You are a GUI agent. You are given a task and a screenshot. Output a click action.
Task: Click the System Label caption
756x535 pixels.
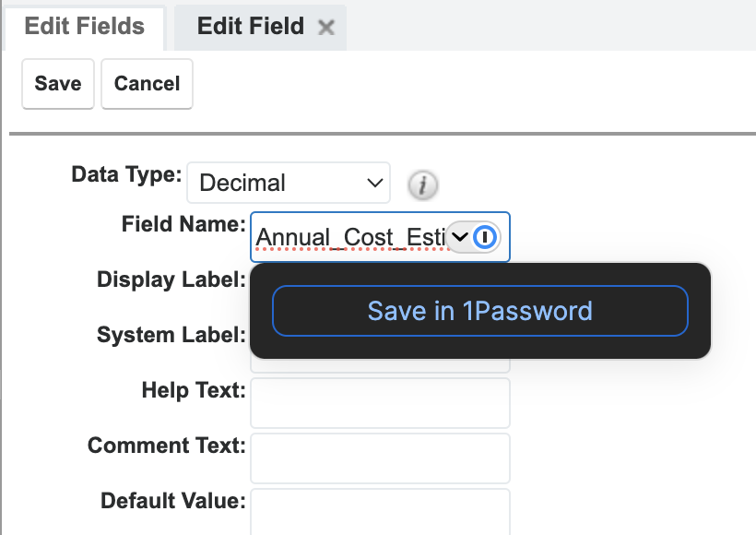click(x=171, y=335)
